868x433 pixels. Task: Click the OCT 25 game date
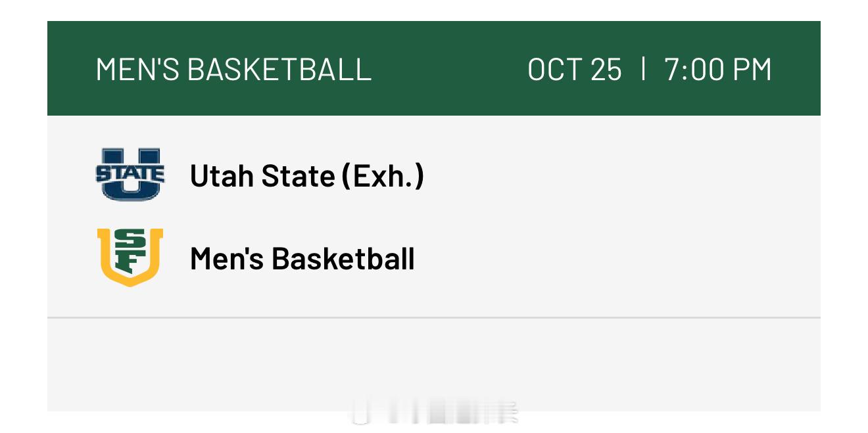pyautogui.click(x=574, y=69)
